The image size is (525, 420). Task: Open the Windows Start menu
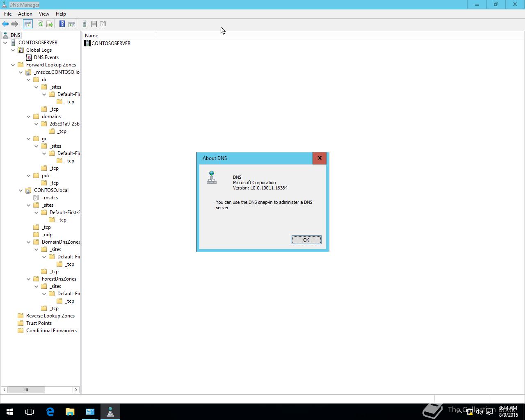tap(10, 412)
